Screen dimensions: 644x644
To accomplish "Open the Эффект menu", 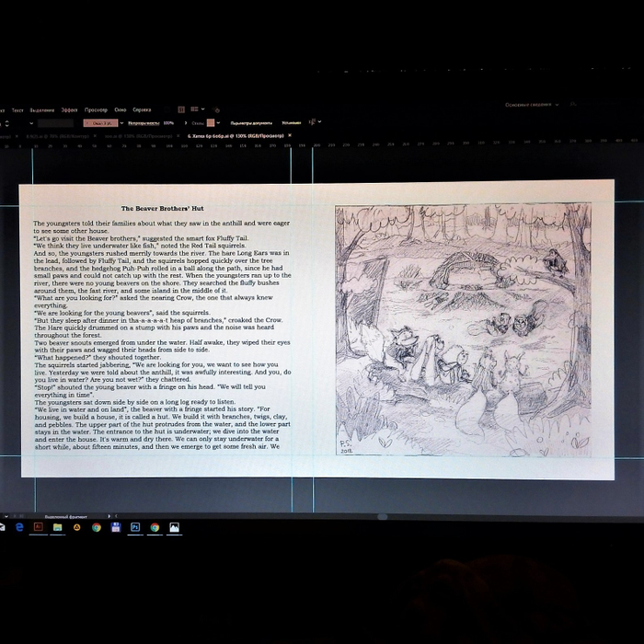I will [x=69, y=110].
